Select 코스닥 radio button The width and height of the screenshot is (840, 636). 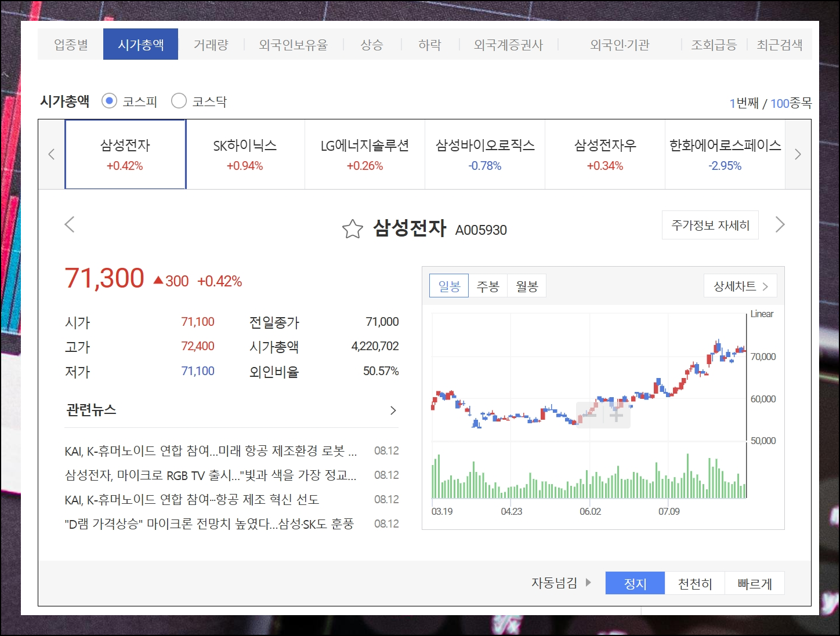[x=179, y=101]
